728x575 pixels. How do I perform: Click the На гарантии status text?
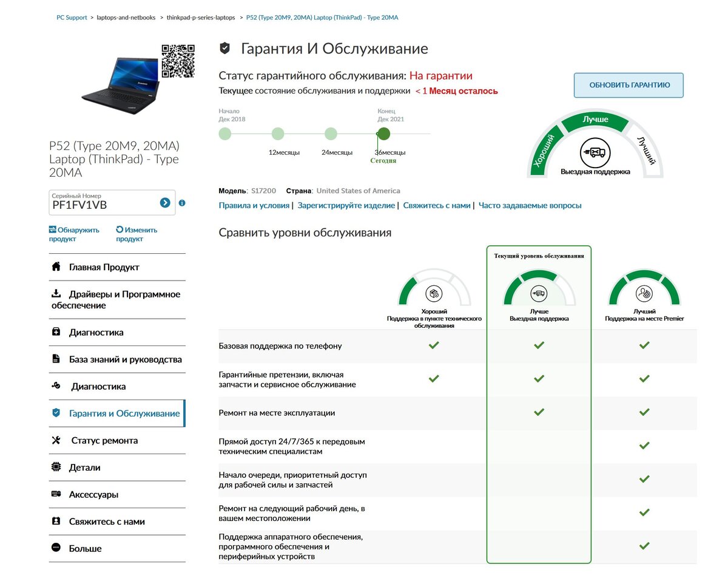(441, 76)
